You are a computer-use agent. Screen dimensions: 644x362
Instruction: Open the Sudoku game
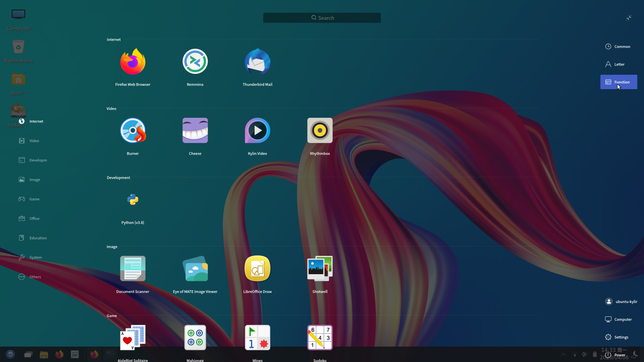[x=320, y=338]
